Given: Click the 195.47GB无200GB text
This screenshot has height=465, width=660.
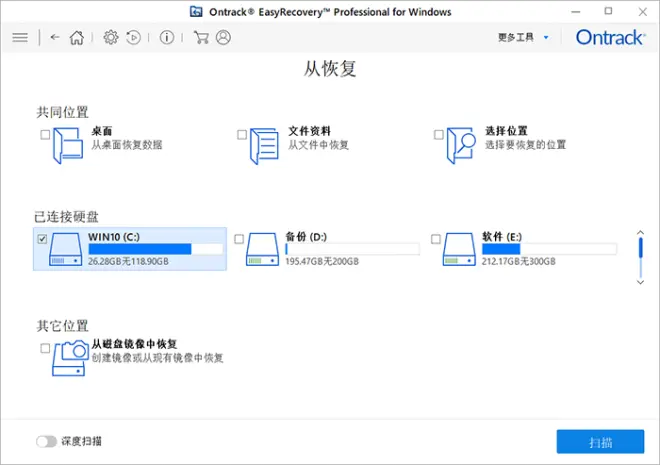Looking at the screenshot, I should (322, 261).
